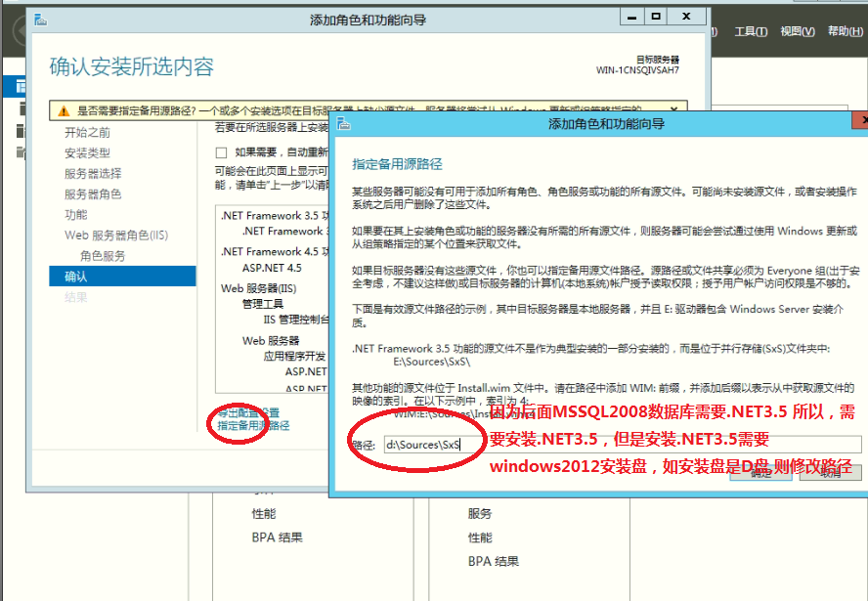Go to the 角色服务 wizard step

coord(103,256)
